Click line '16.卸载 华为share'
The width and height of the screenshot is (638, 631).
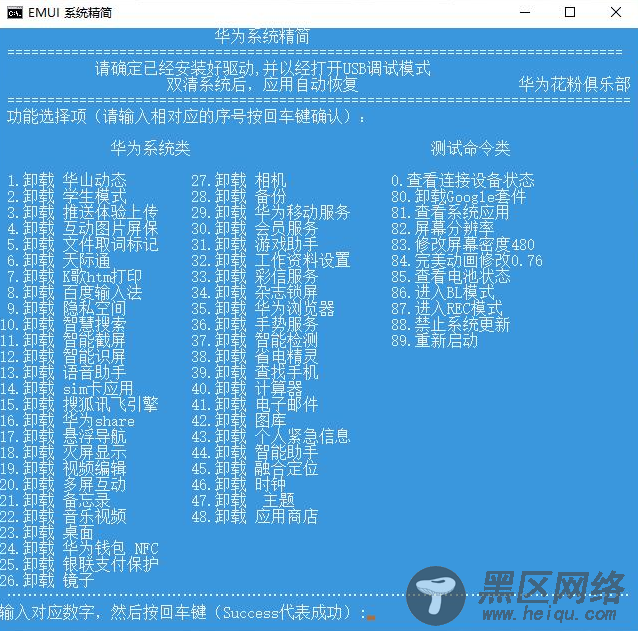point(68,421)
